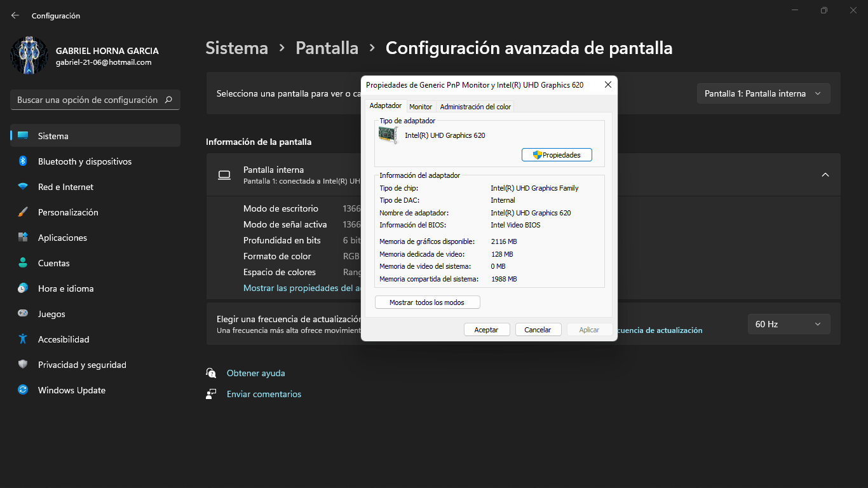The image size is (868, 488).
Task: Click the 'Internal' DAC type value
Action: [503, 200]
